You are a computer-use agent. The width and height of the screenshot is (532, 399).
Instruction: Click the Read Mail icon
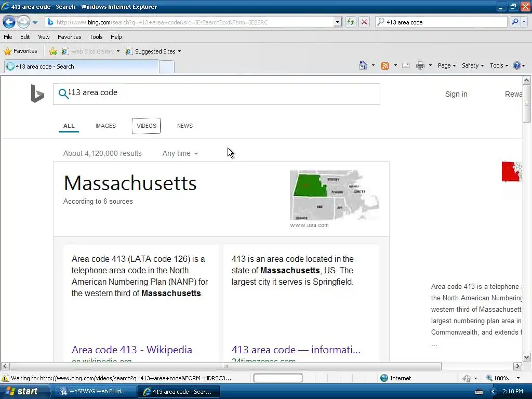406,65
